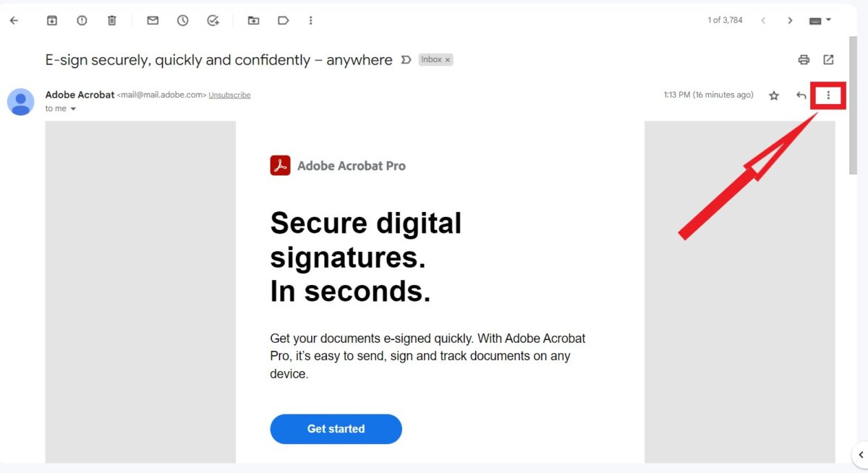
Task: Open the toolbar's More options menu
Action: (311, 20)
